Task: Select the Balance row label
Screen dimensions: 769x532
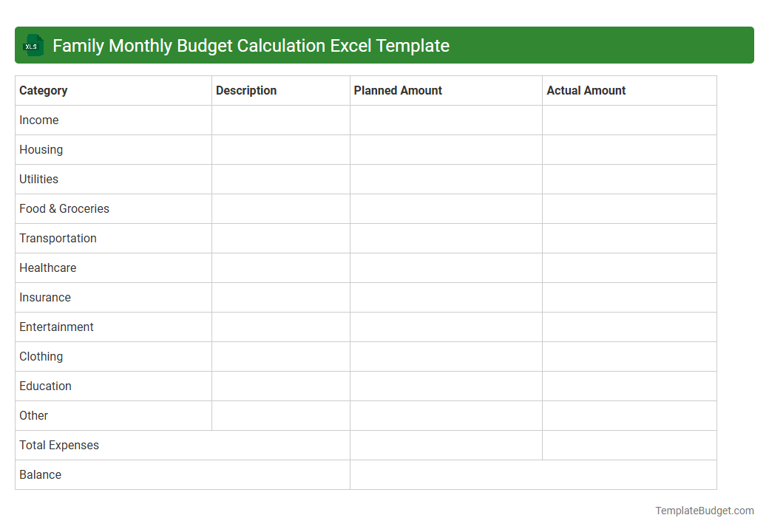Action: 40,474
